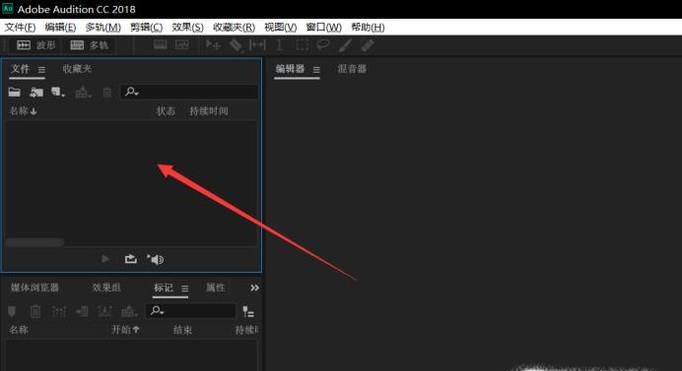Viewport: 682px width, 371px height.
Task: Select the Paintbrush Selection tool
Action: [x=345, y=45]
